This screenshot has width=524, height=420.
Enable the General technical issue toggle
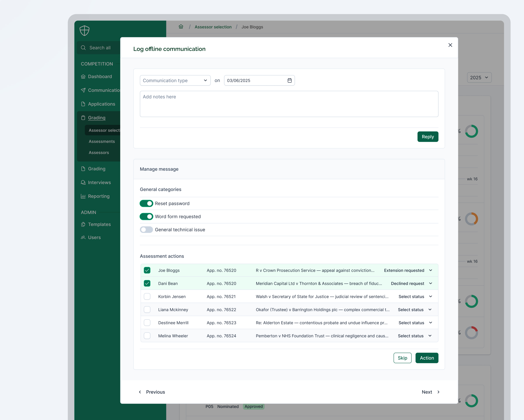tap(146, 230)
